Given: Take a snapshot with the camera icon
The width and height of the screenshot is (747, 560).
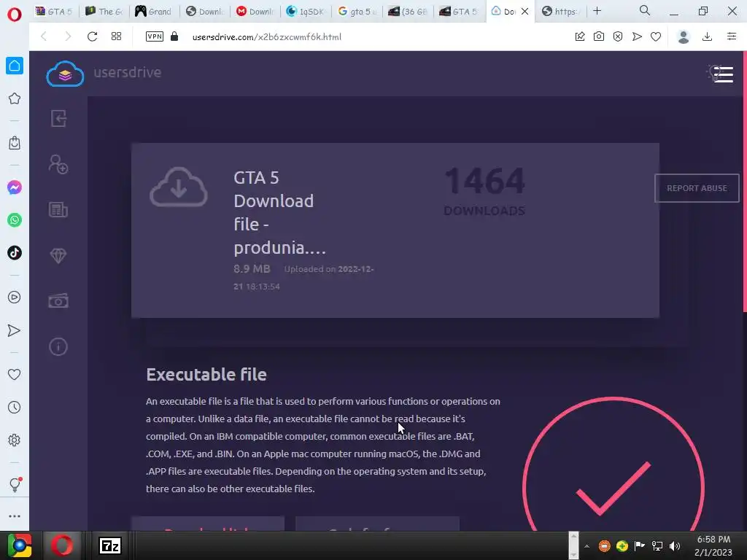Looking at the screenshot, I should 599,36.
